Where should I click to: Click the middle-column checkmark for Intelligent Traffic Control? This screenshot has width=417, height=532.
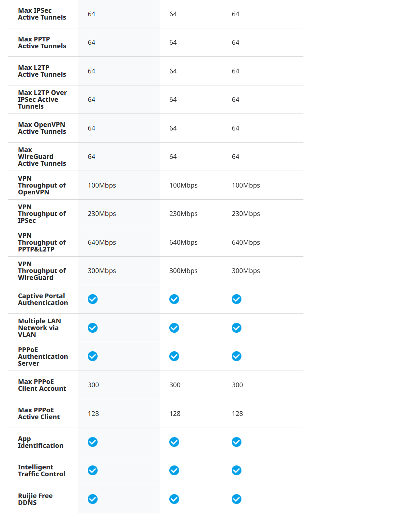174,470
